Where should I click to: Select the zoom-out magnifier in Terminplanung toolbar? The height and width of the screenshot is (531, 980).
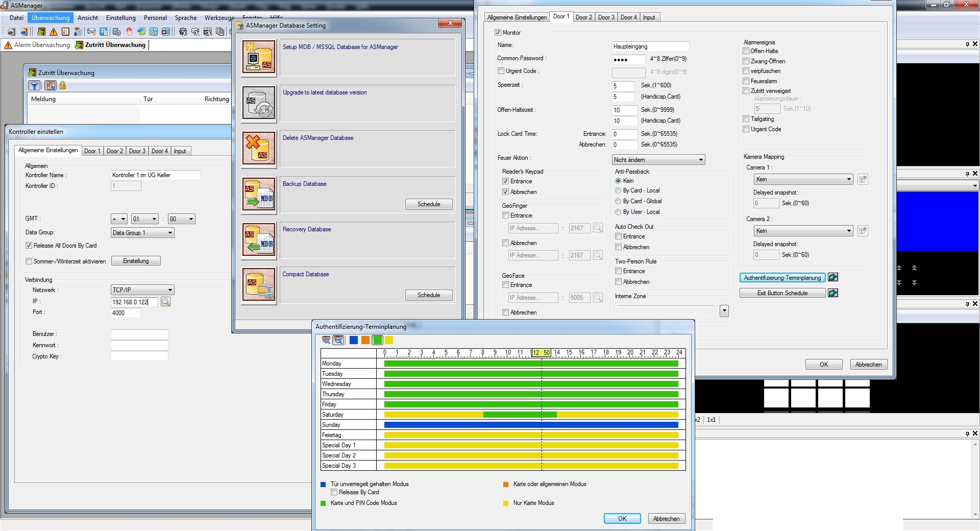[x=338, y=340]
